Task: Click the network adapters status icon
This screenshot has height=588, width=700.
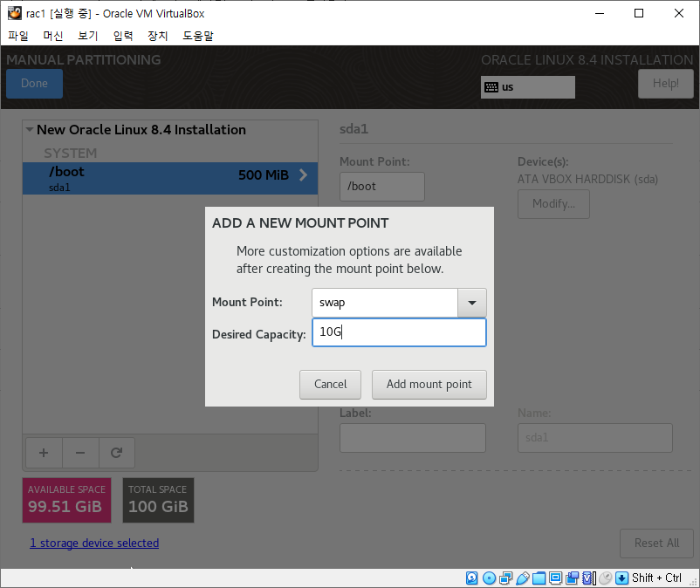Action: [506, 578]
